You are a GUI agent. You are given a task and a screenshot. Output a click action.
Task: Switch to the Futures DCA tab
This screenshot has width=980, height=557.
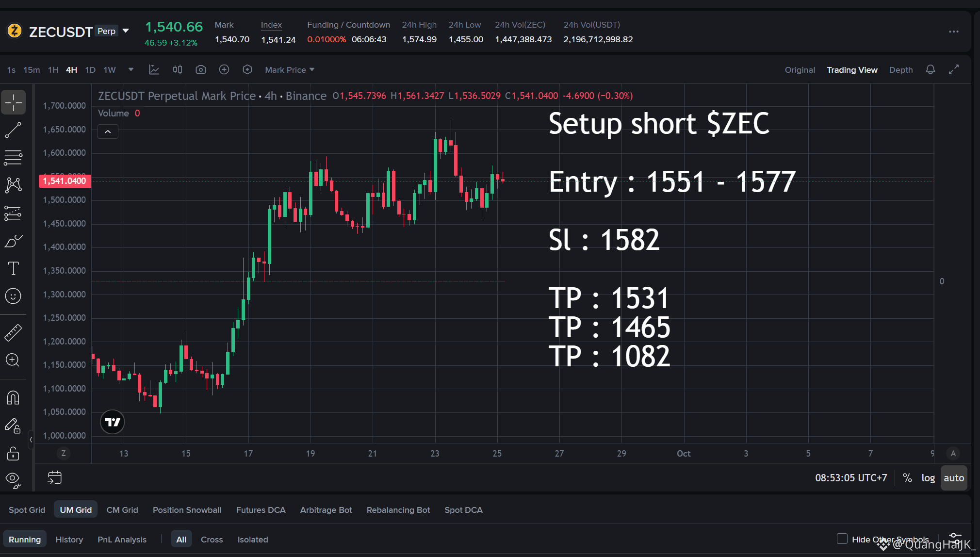pos(261,510)
